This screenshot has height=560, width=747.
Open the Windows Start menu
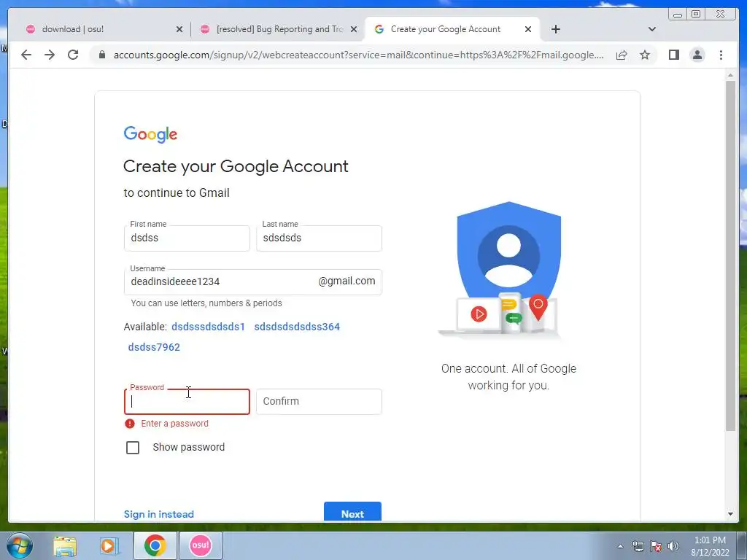pyautogui.click(x=19, y=545)
